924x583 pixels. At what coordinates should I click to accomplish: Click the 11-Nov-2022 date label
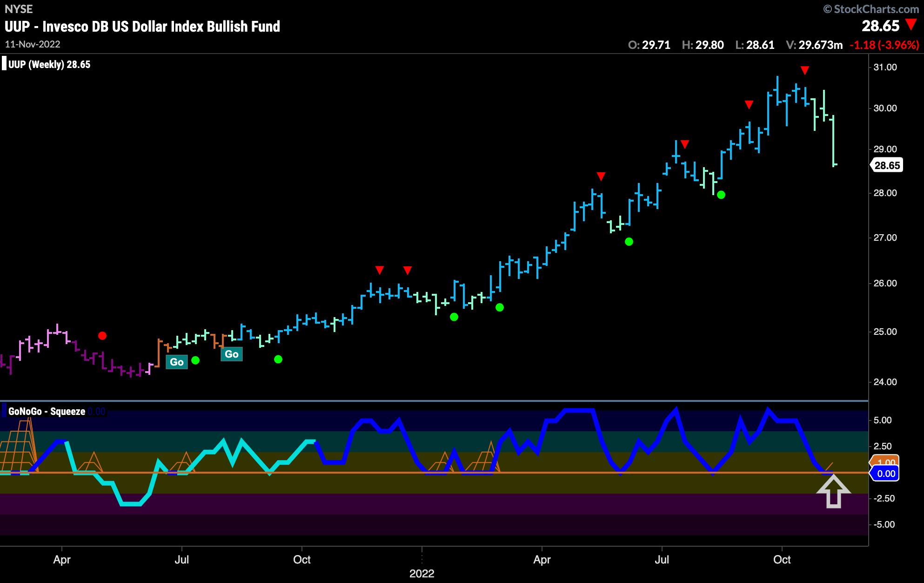coord(33,44)
